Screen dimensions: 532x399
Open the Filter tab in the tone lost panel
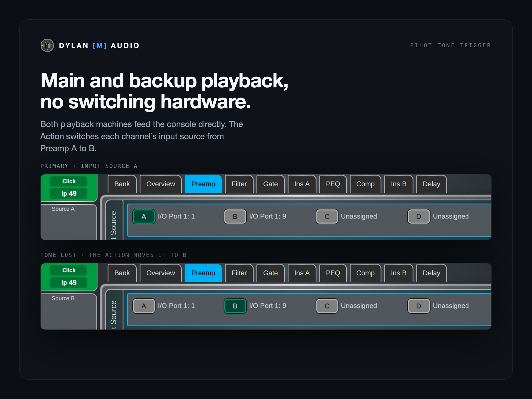pos(239,273)
